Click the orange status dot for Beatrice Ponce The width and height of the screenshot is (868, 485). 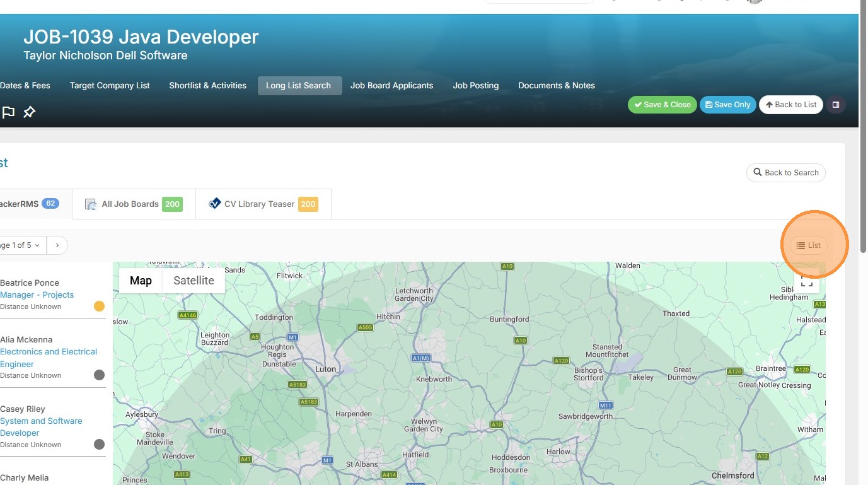(99, 307)
